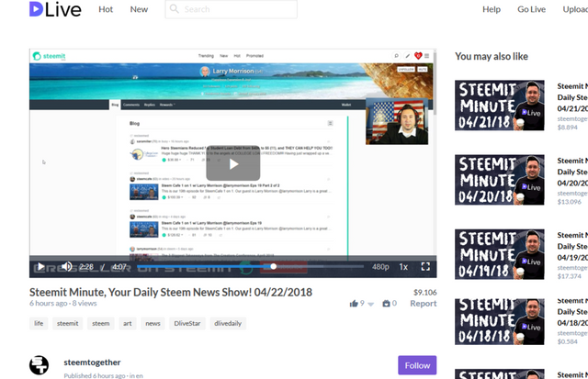This screenshot has height=379, width=588.
Task: Focus the Search input field
Action: point(231,9)
